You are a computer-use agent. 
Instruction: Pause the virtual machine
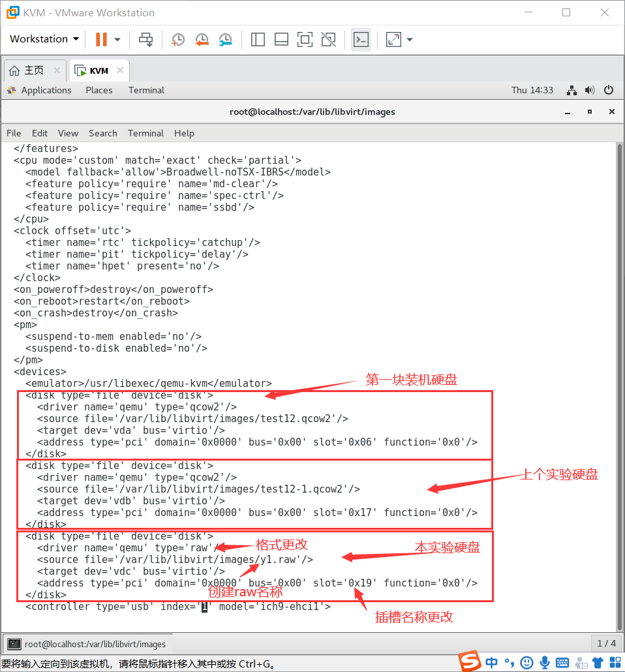[101, 39]
